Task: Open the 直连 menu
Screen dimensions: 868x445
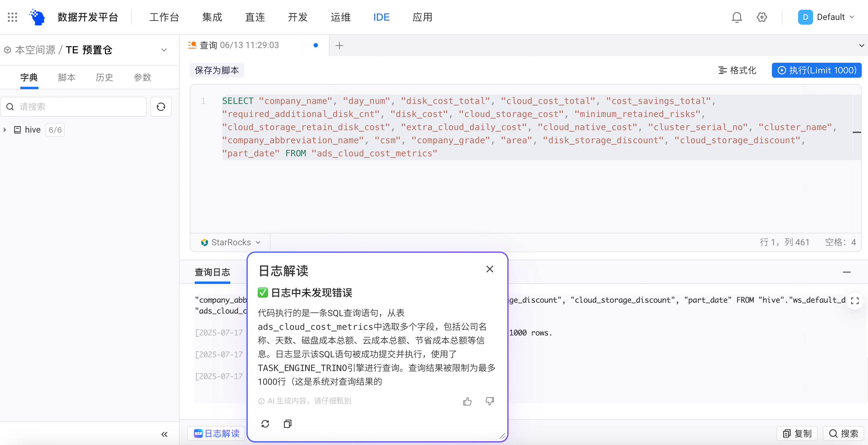Action: pyautogui.click(x=255, y=17)
